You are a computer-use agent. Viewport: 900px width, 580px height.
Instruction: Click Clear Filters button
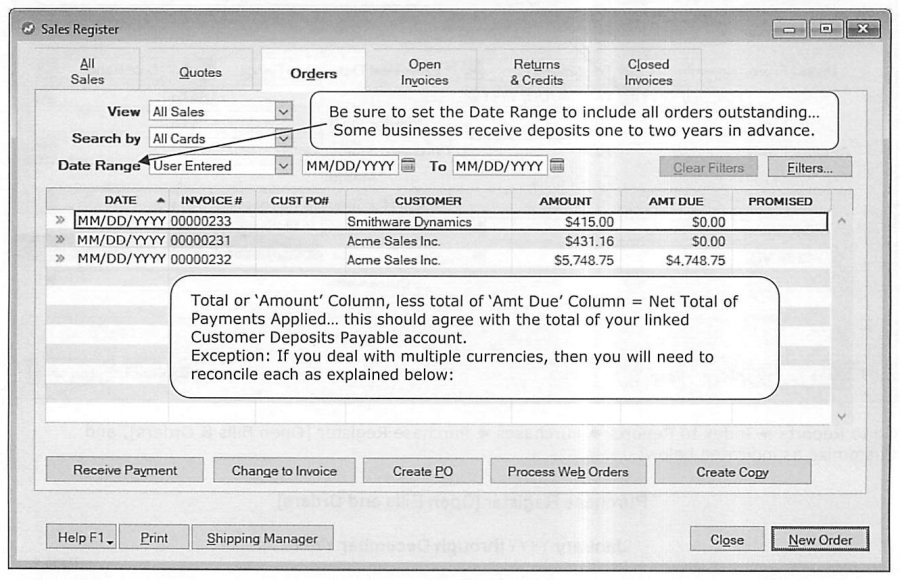tap(708, 168)
